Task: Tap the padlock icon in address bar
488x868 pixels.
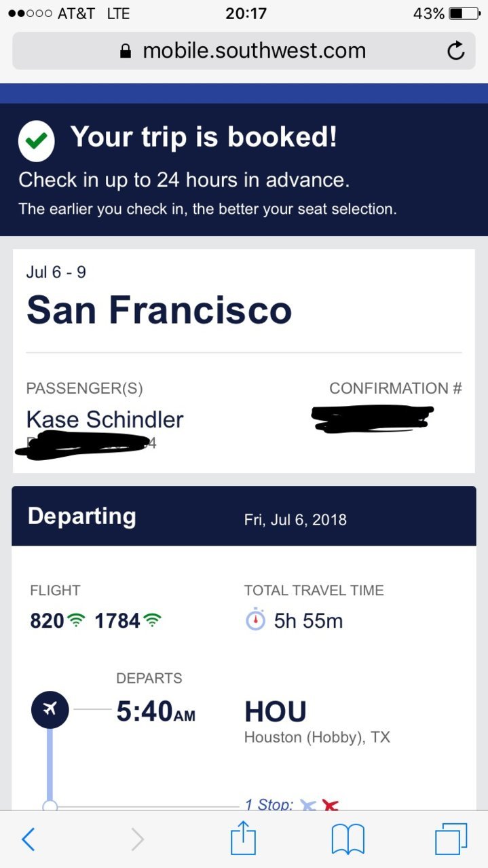Action: coord(125,52)
